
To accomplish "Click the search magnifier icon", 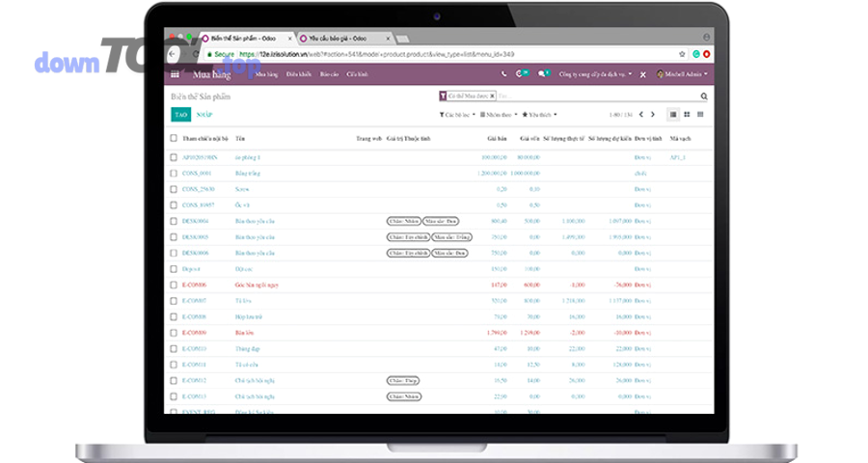I will point(703,96).
